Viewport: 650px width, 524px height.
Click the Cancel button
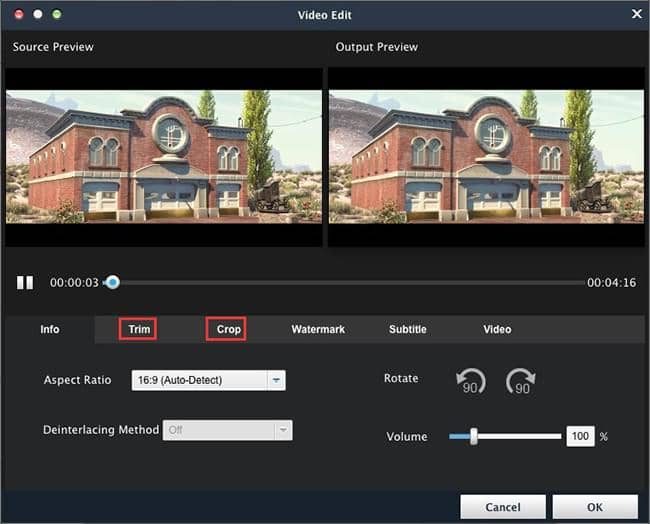click(x=503, y=507)
